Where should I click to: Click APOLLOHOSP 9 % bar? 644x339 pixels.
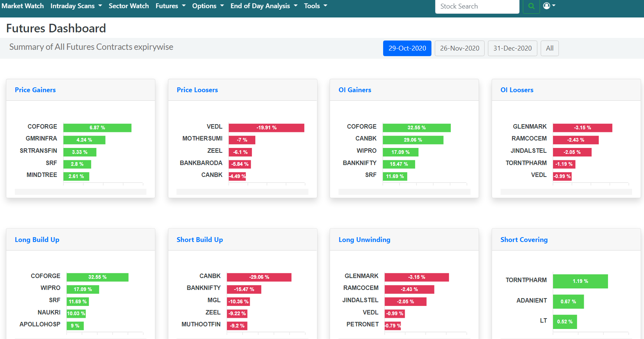[x=75, y=326]
